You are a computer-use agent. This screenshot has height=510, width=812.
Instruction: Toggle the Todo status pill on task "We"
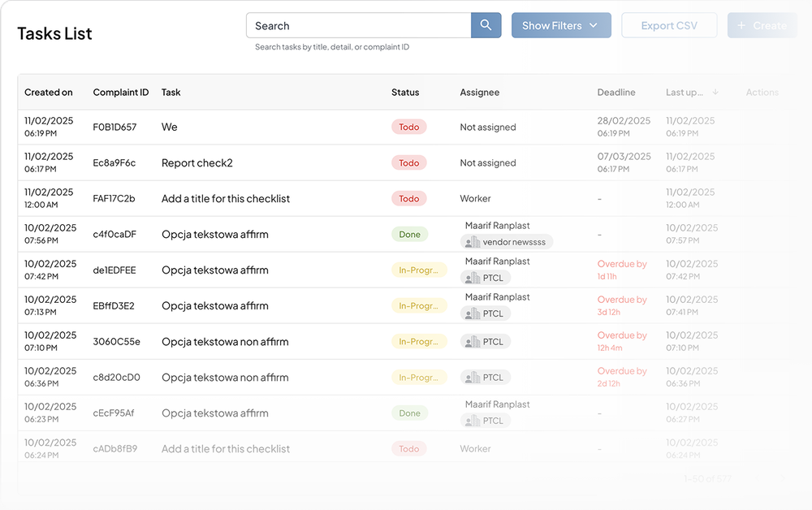(408, 127)
